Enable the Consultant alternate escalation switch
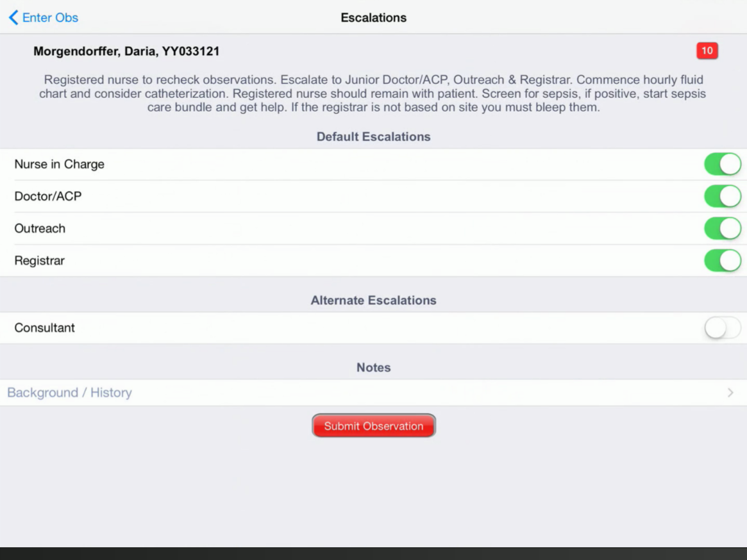Screen dimensions: 747x560 click(x=722, y=328)
